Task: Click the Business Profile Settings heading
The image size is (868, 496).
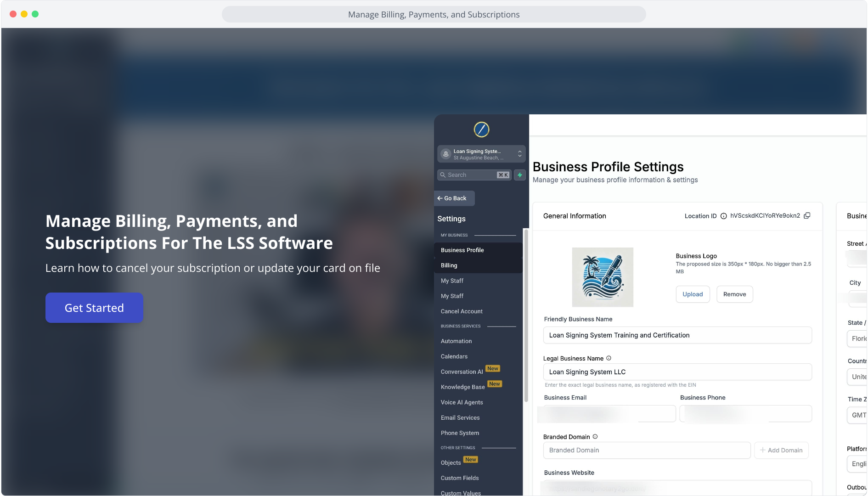Action: (x=608, y=167)
